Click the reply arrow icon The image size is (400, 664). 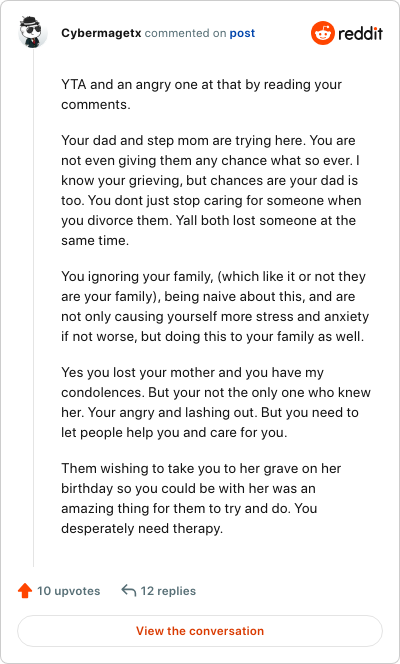point(129,590)
